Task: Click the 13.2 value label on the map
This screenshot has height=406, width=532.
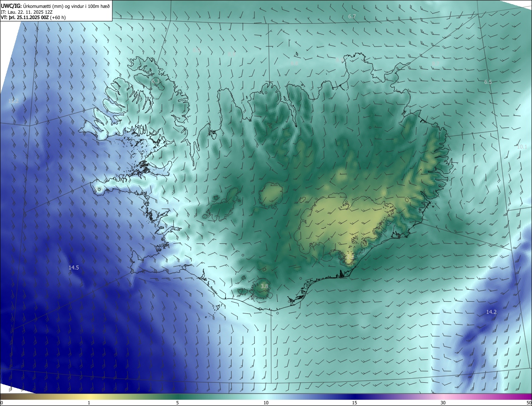Action: 13,101
